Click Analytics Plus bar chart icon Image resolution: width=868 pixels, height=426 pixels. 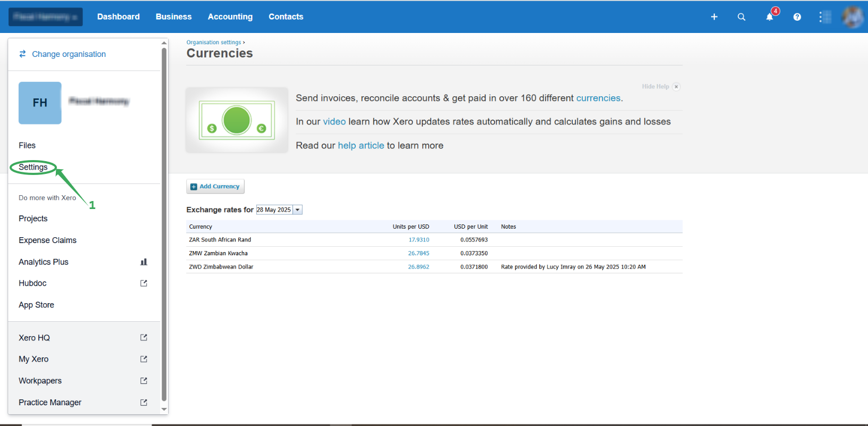tap(144, 262)
